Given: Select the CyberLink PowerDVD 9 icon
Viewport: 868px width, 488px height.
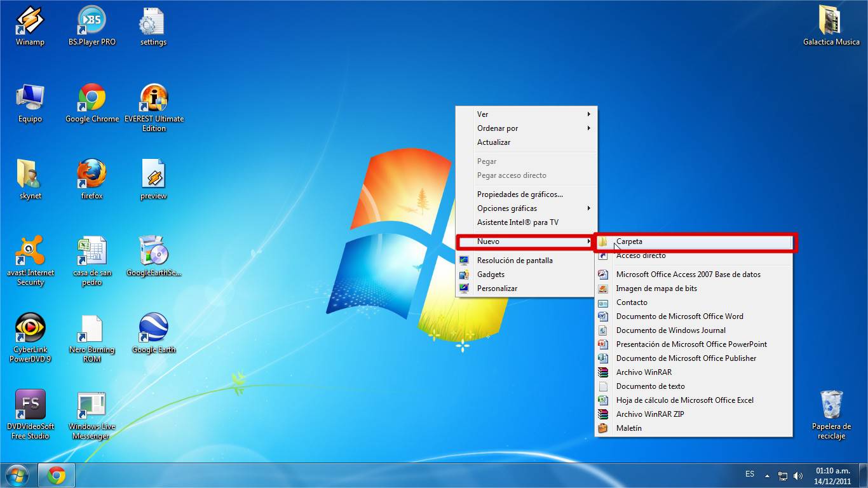Looking at the screenshot, I should (x=30, y=329).
